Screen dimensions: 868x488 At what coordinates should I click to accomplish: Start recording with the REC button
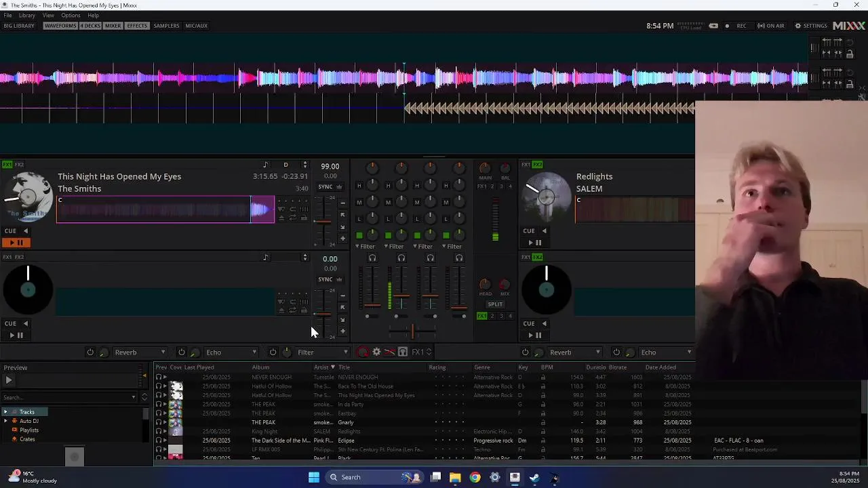(736, 26)
